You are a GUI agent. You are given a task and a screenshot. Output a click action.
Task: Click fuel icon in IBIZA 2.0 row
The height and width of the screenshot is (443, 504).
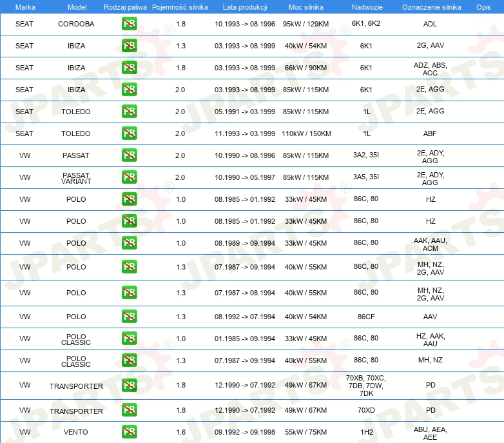(x=129, y=90)
